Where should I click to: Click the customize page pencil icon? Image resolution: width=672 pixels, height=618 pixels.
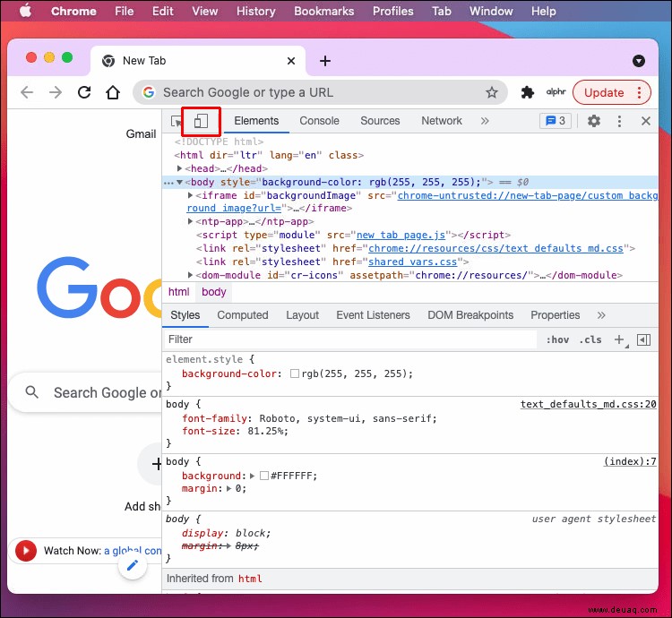tap(133, 565)
